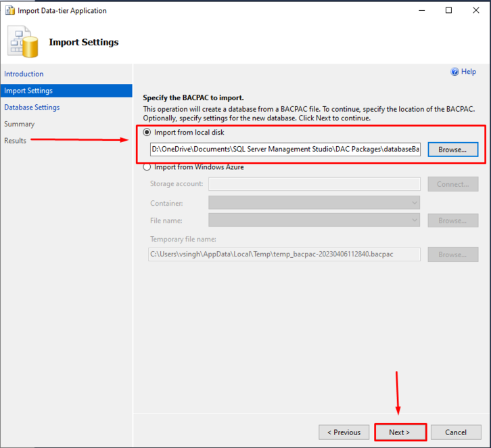Go back with the Previous button
Viewport: 491px width, 448px height.
click(344, 432)
